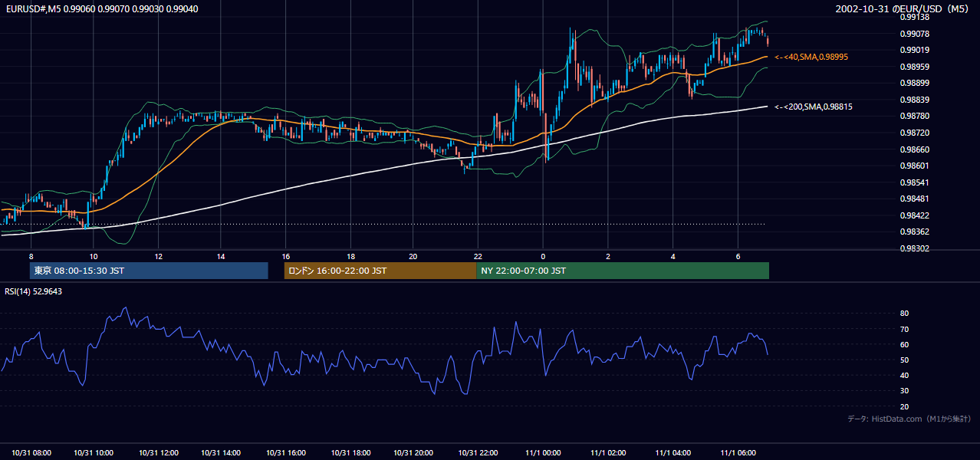This screenshot has width=980, height=460.
Task: Click the RSI scale value 50
Action: pyautogui.click(x=905, y=360)
